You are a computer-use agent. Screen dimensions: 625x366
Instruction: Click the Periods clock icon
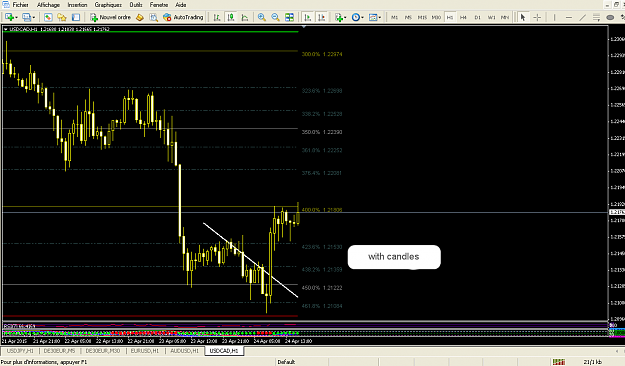tap(356, 17)
